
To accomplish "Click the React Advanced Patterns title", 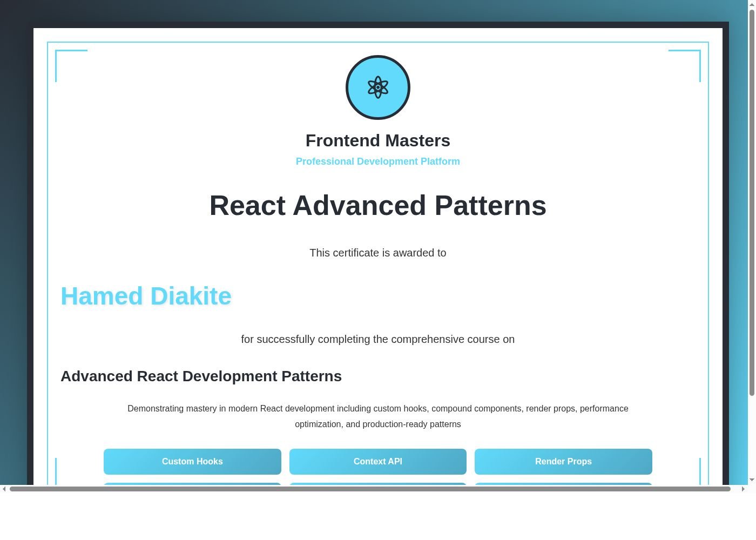I will [377, 206].
